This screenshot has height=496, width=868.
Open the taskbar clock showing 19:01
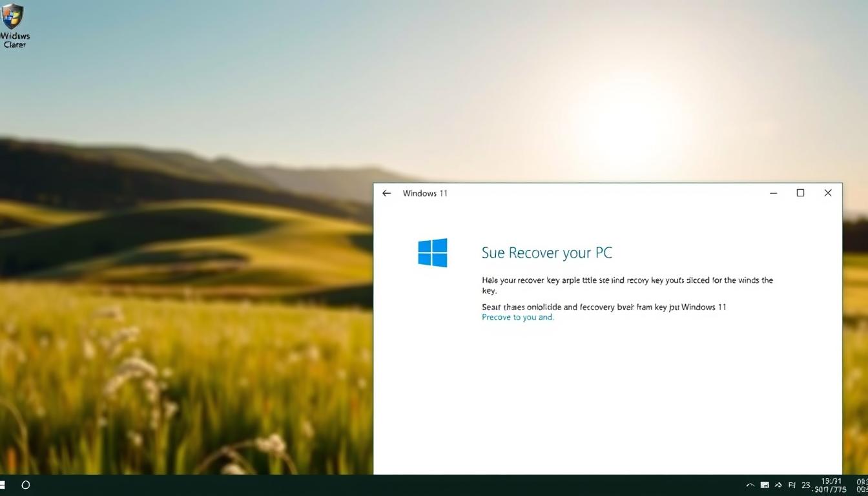(x=831, y=485)
